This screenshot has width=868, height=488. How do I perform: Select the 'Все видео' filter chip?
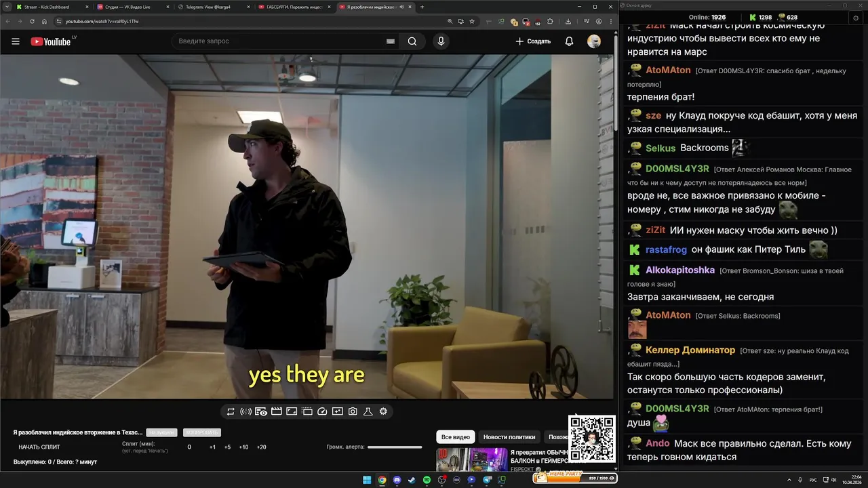point(456,437)
